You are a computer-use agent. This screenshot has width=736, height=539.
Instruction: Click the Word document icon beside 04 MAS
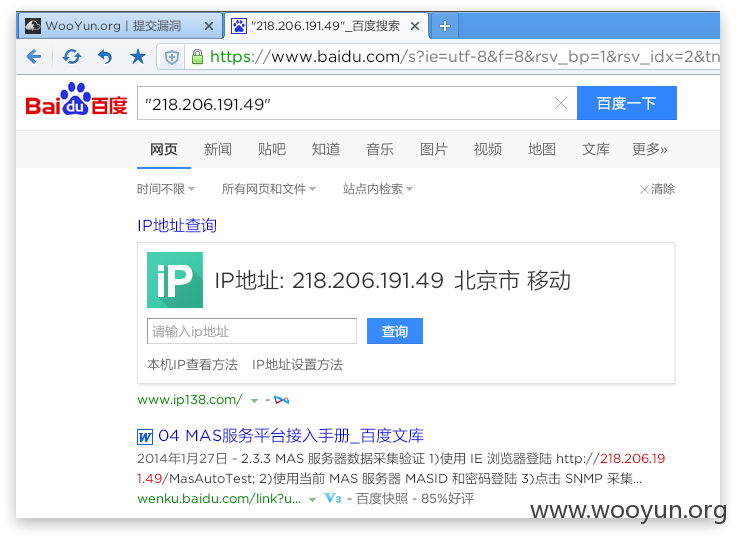pyautogui.click(x=145, y=437)
